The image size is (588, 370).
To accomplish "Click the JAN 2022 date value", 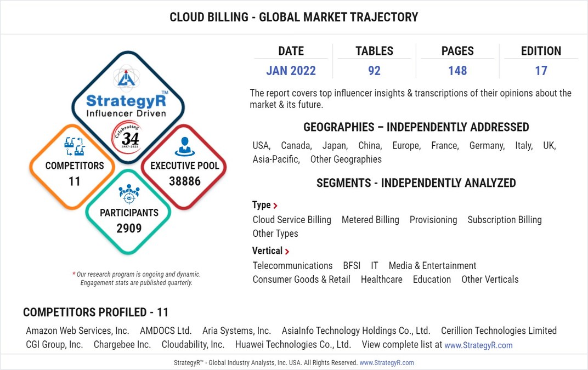I will [291, 71].
